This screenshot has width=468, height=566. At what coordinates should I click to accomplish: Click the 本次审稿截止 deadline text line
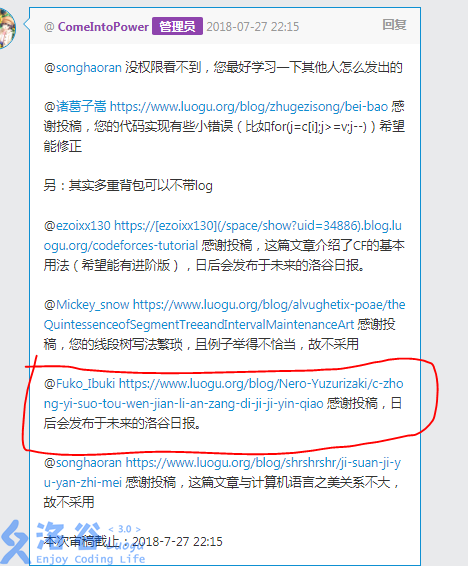pyautogui.click(x=133, y=541)
